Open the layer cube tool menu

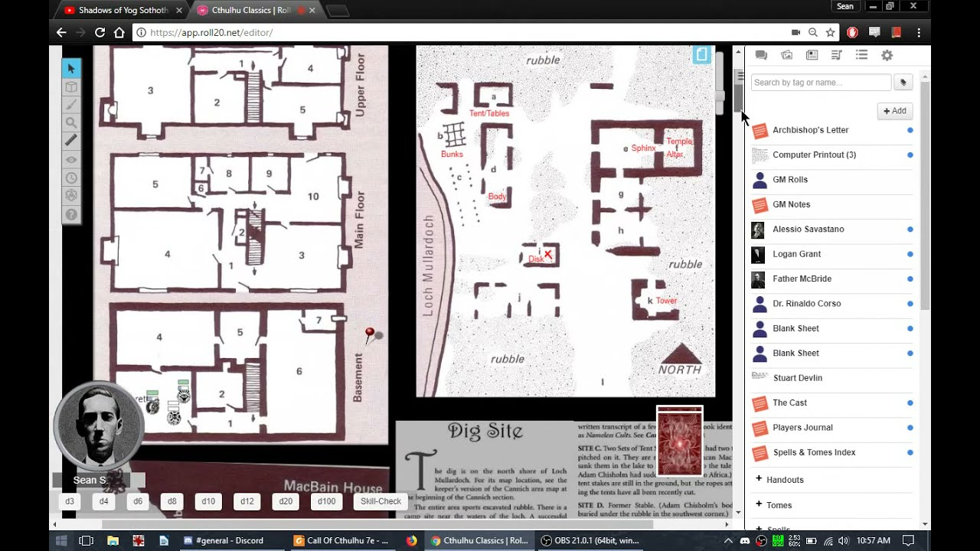point(71,87)
